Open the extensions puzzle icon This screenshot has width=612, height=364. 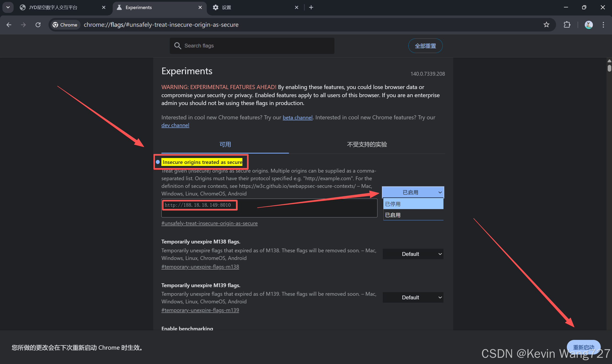click(567, 25)
